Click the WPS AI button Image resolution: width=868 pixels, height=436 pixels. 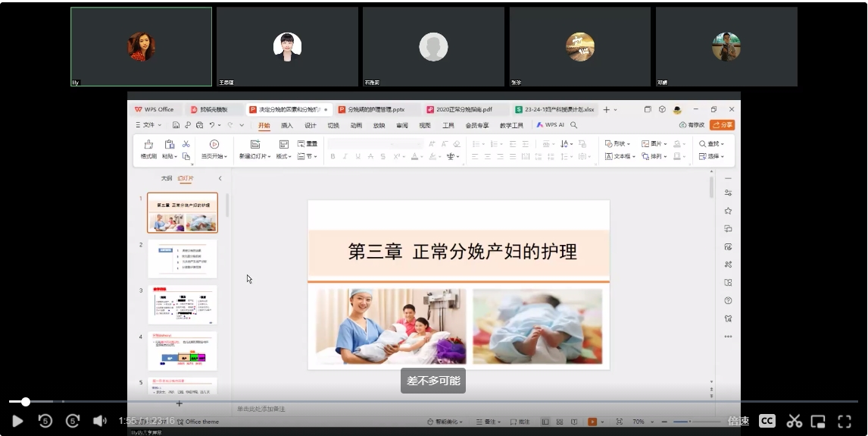(x=551, y=125)
